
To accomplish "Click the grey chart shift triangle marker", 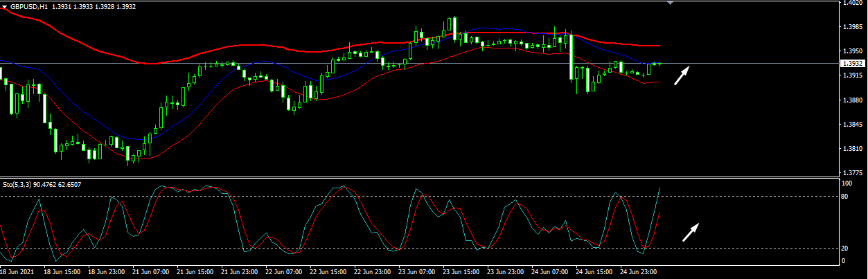I will click(x=670, y=3).
